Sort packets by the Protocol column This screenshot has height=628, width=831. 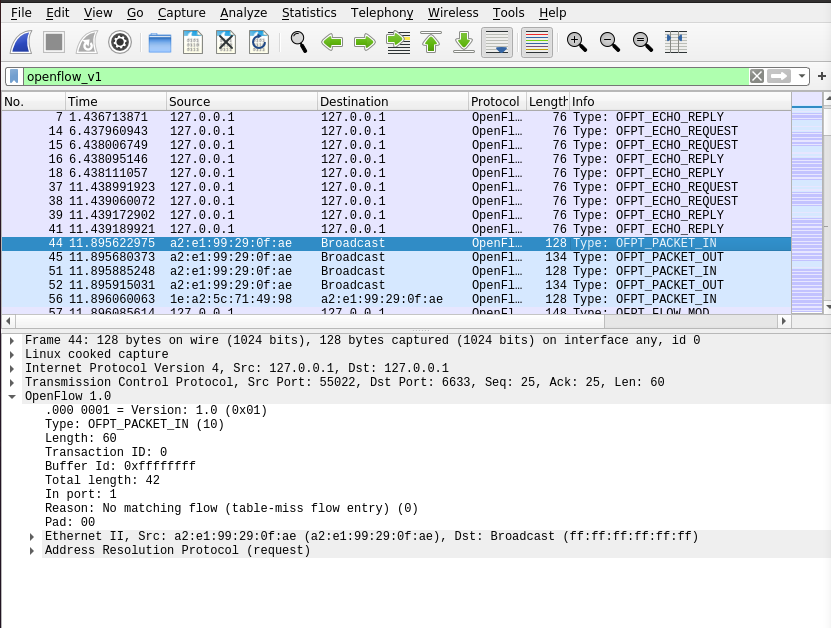pyautogui.click(x=497, y=101)
